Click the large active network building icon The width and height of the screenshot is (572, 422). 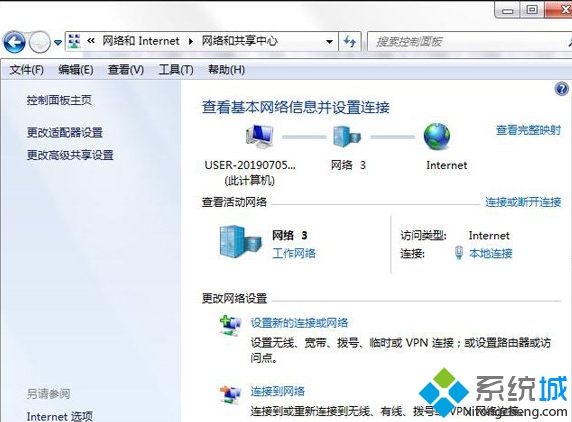point(240,241)
